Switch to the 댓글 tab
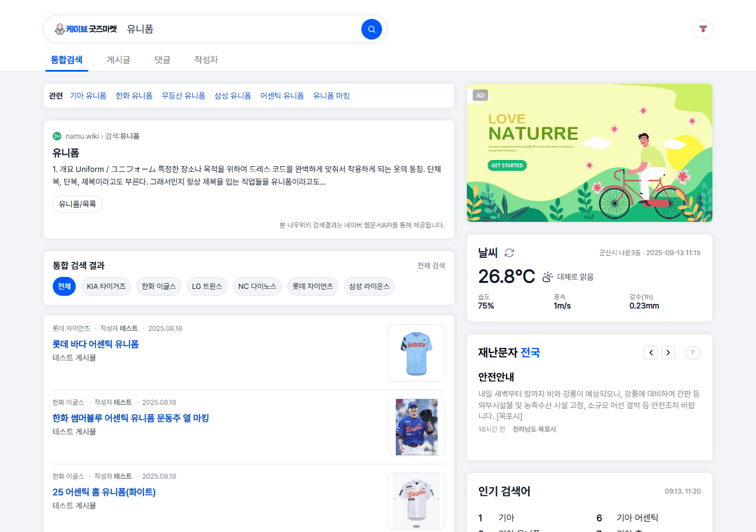 162,60
